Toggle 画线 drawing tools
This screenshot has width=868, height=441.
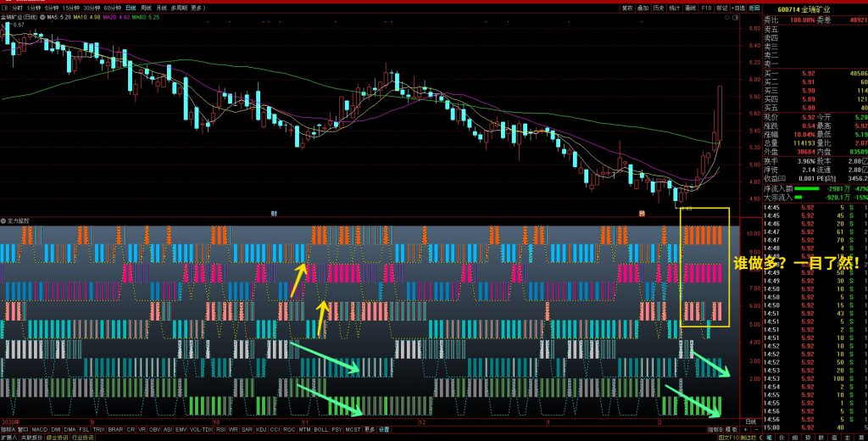point(691,7)
